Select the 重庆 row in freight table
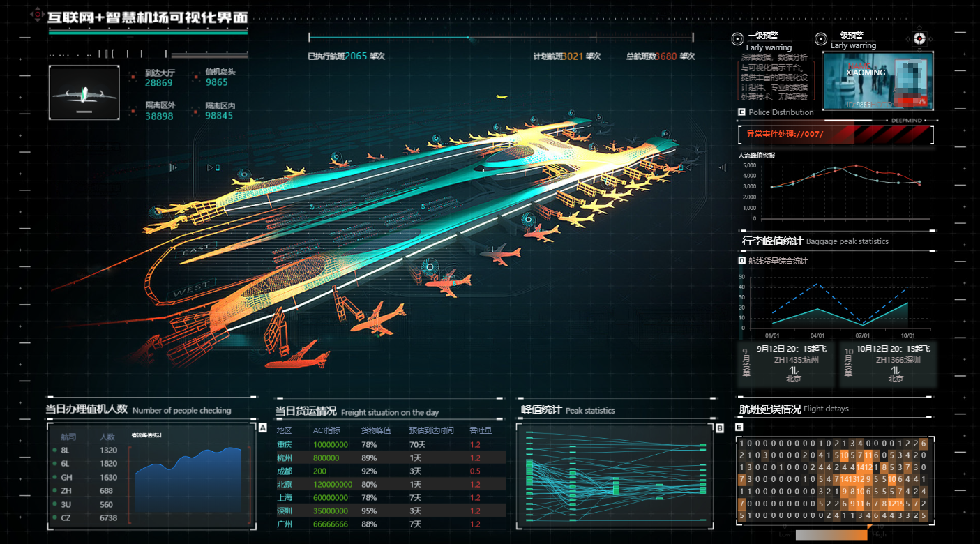 coord(390,444)
